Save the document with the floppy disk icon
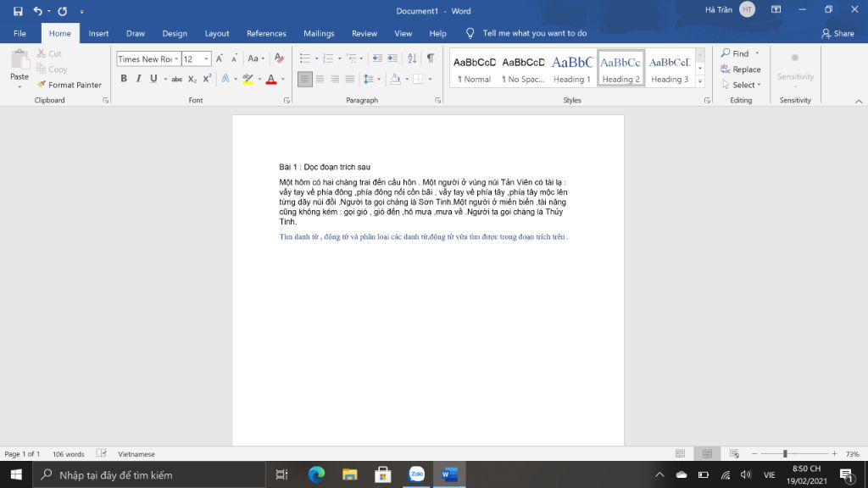 18,11
